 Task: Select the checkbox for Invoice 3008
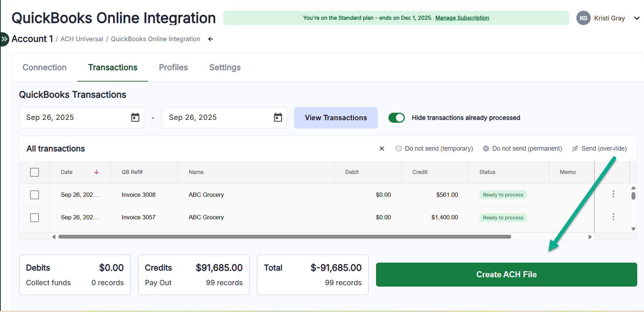35,195
